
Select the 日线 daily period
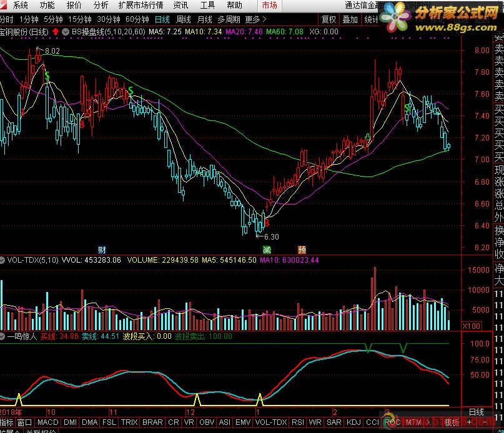(x=162, y=19)
